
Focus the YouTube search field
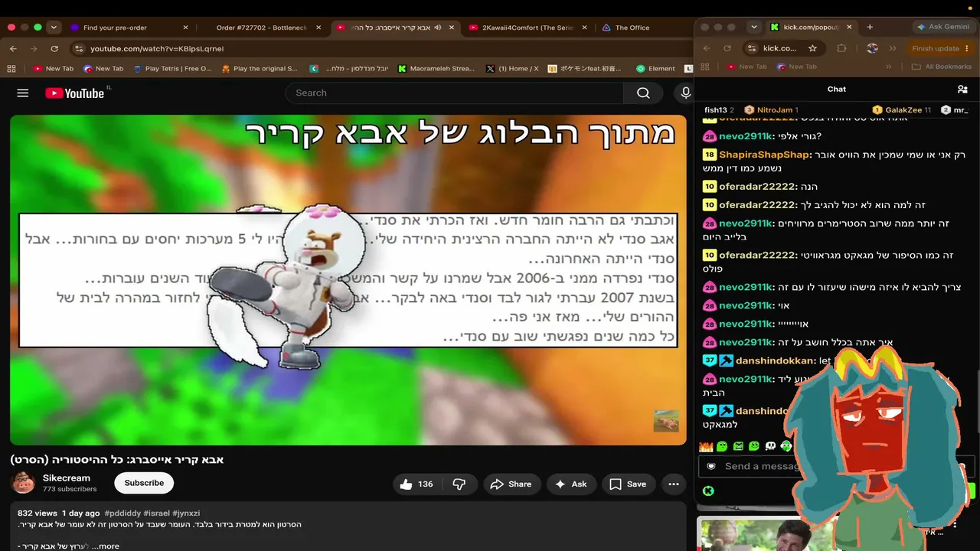pyautogui.click(x=455, y=93)
